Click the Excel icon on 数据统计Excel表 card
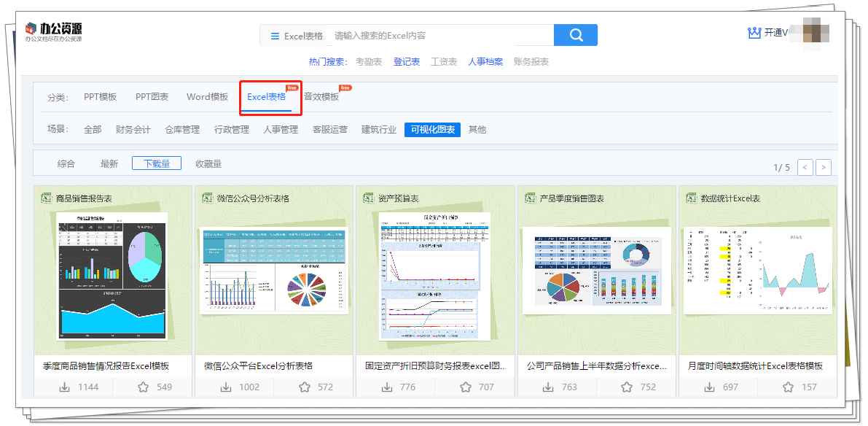 tap(690, 198)
